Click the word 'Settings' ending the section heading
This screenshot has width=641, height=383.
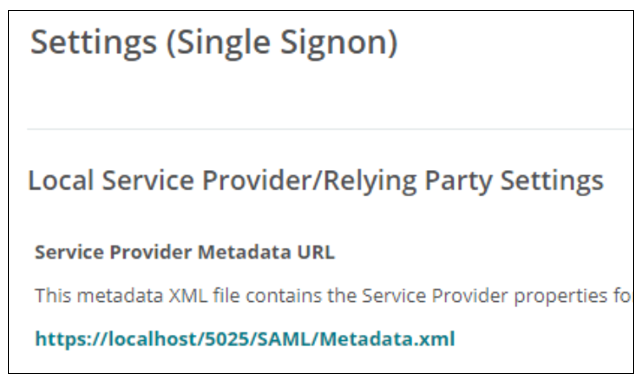[x=552, y=181]
